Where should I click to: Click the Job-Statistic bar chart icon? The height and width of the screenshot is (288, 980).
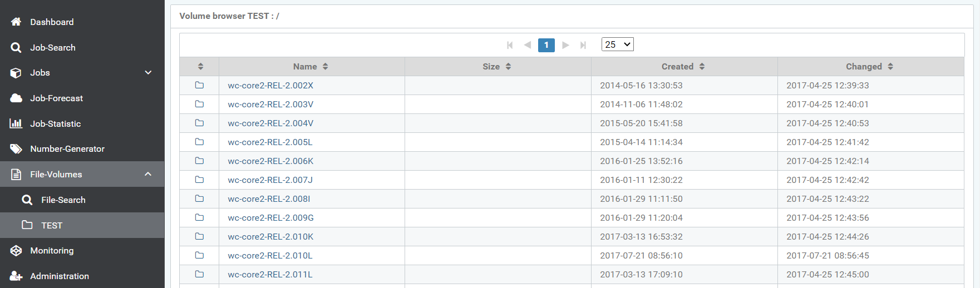click(16, 123)
